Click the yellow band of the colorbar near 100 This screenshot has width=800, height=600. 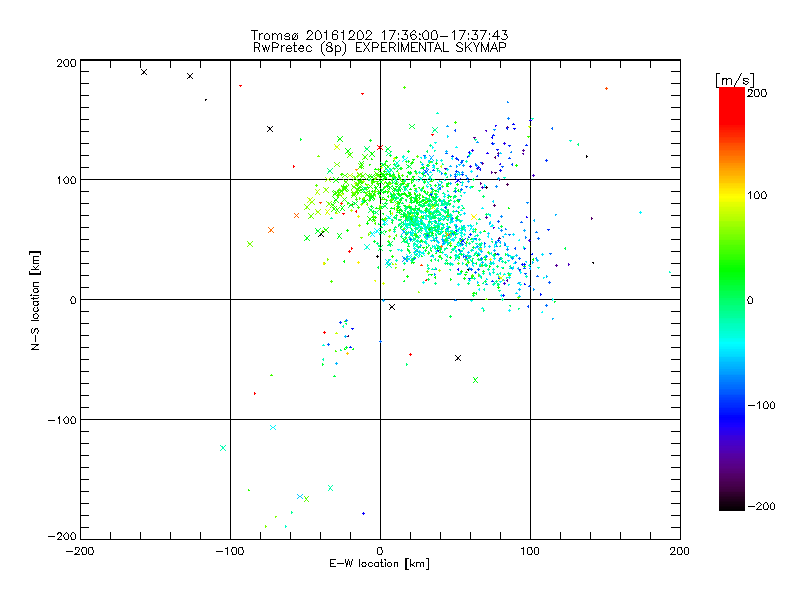point(732,195)
